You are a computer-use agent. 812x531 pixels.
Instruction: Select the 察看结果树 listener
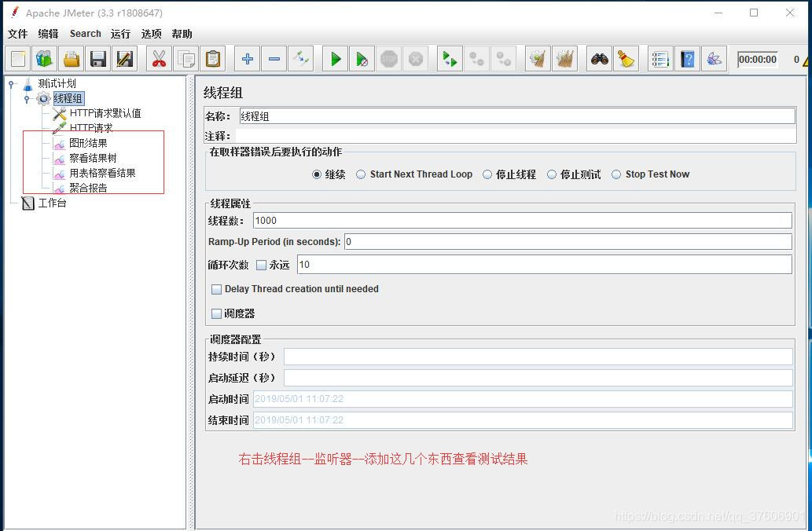pyautogui.click(x=94, y=159)
